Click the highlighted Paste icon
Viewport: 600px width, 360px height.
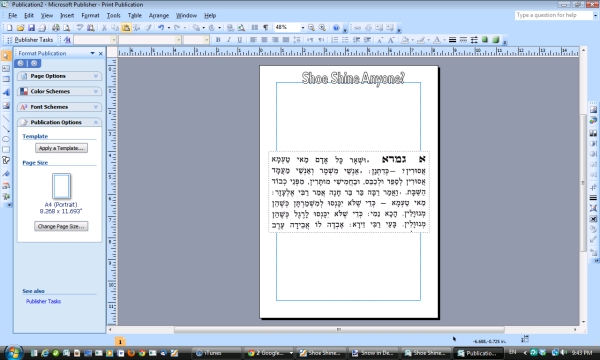(126, 28)
